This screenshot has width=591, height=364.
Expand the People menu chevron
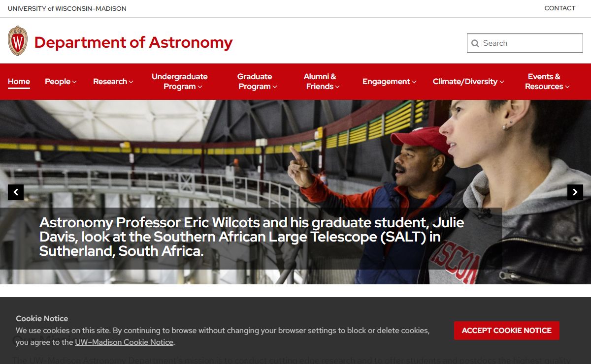[74, 82]
